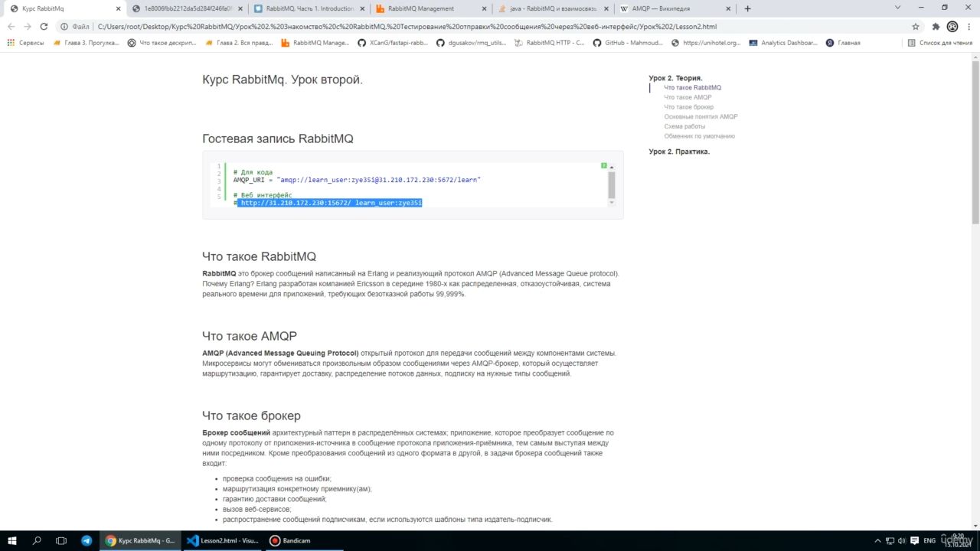Viewport: 980px width, 551px height.
Task: Jump to Обменник по умолчанию in the sidebar
Action: coord(699,136)
